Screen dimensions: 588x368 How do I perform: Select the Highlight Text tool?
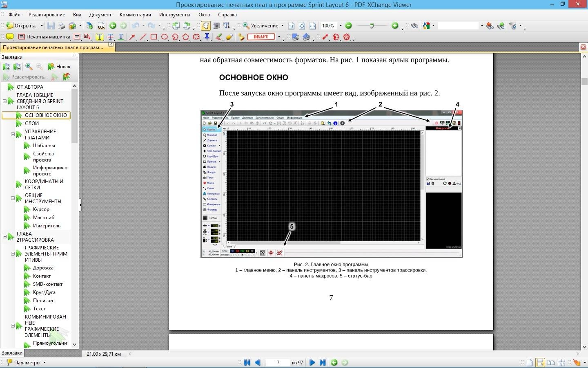100,37
